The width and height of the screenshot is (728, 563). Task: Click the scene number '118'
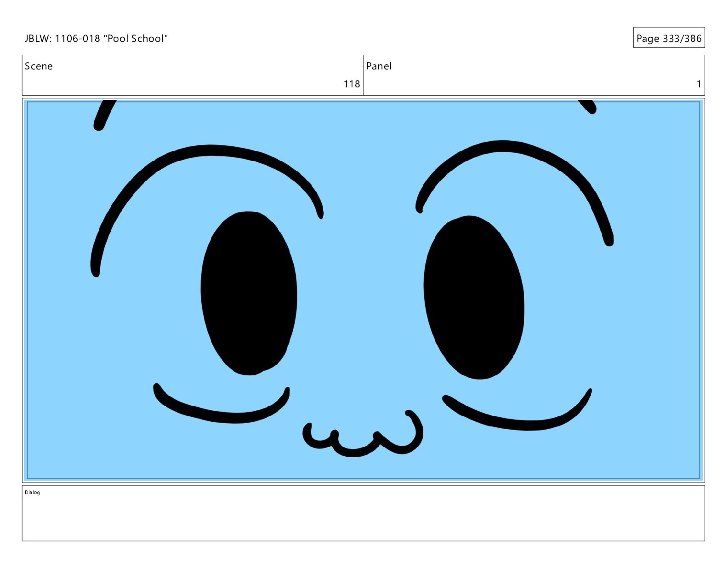coord(352,84)
